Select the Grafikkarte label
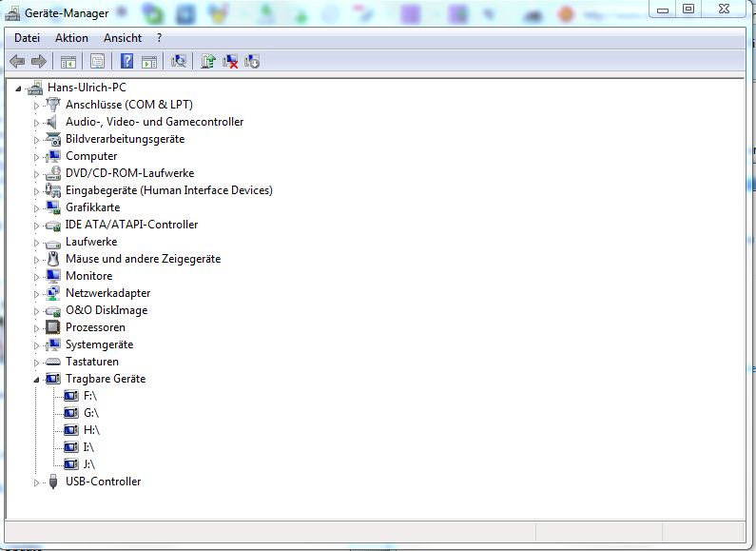The image size is (756, 551). (92, 207)
